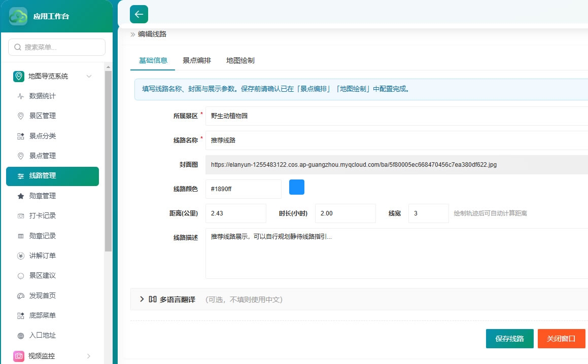
Task: Click the 景点管理 pin icon
Action: click(x=21, y=156)
